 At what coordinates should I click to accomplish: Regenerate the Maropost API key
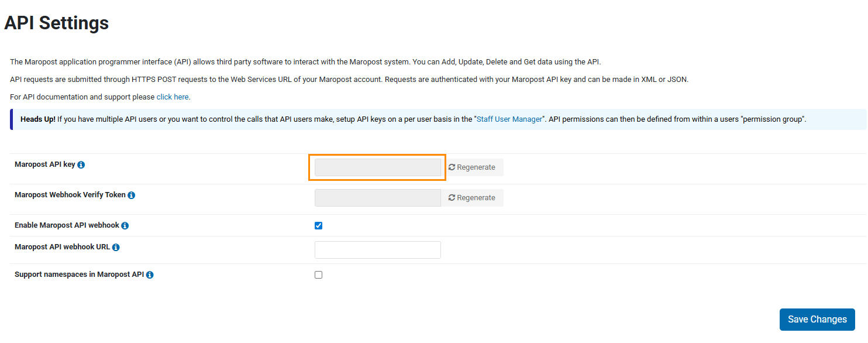click(x=472, y=167)
